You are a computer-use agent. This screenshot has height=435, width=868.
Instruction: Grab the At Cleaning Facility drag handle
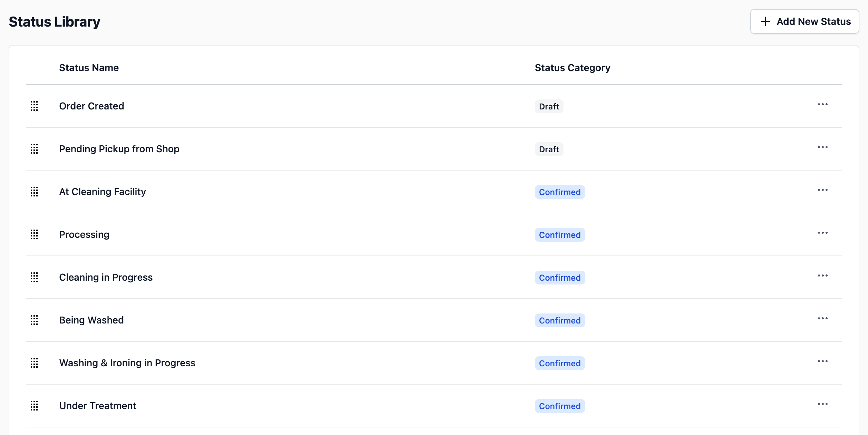(x=34, y=192)
